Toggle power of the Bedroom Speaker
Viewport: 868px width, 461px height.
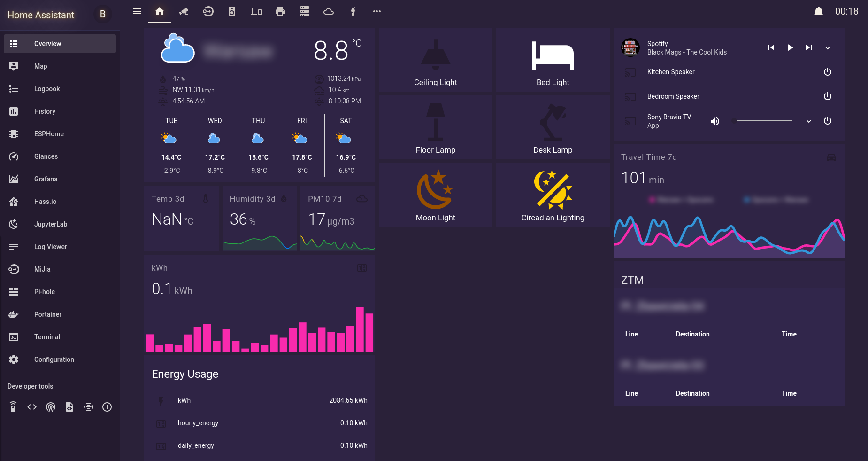point(828,96)
